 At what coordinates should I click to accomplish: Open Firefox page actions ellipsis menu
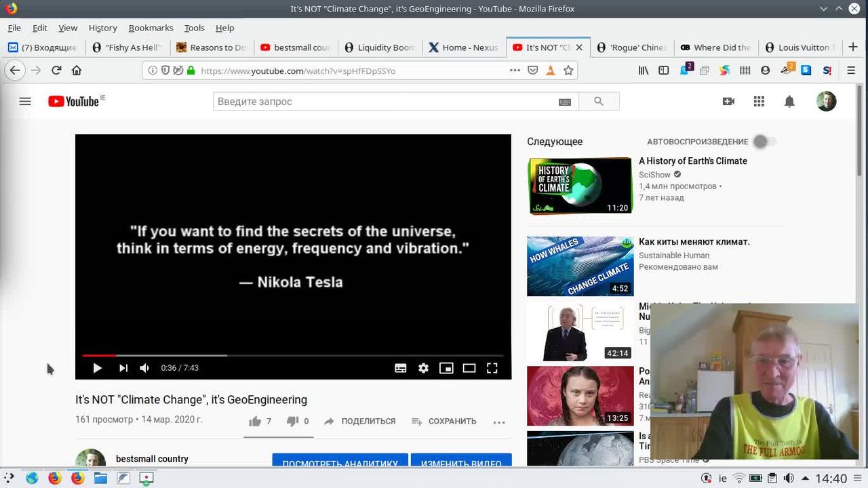[515, 70]
